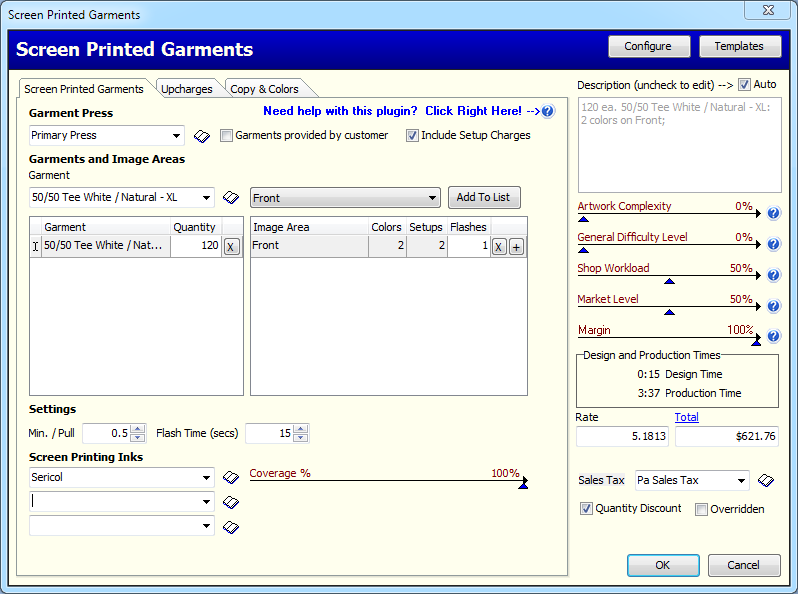Toggle the Quantity Discount checkbox
The height and width of the screenshot is (594, 798).
(587, 509)
